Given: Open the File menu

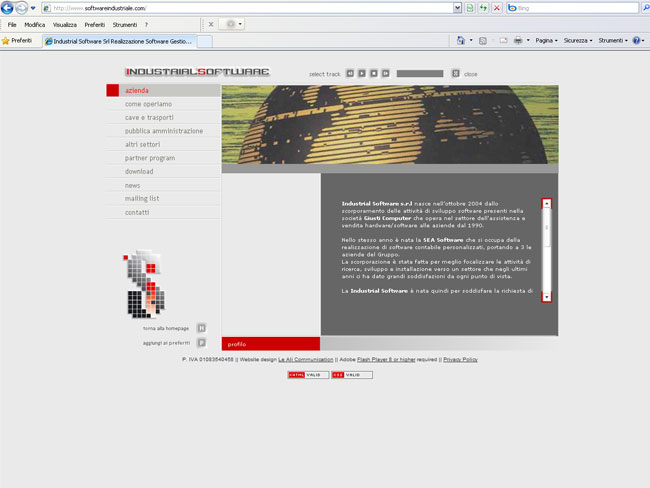Looking at the screenshot, I should point(12,25).
